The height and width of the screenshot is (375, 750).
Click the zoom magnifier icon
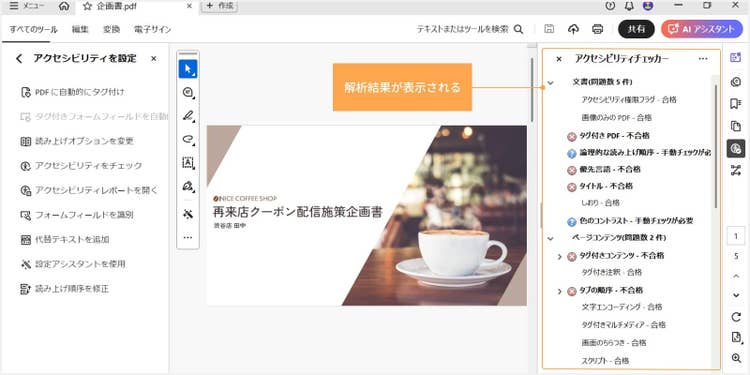736,358
